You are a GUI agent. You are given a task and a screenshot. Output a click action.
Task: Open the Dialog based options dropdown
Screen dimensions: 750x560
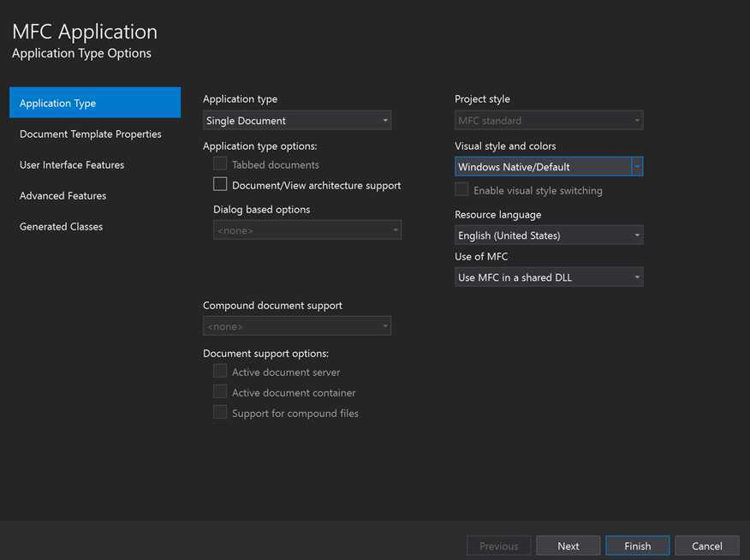307,230
